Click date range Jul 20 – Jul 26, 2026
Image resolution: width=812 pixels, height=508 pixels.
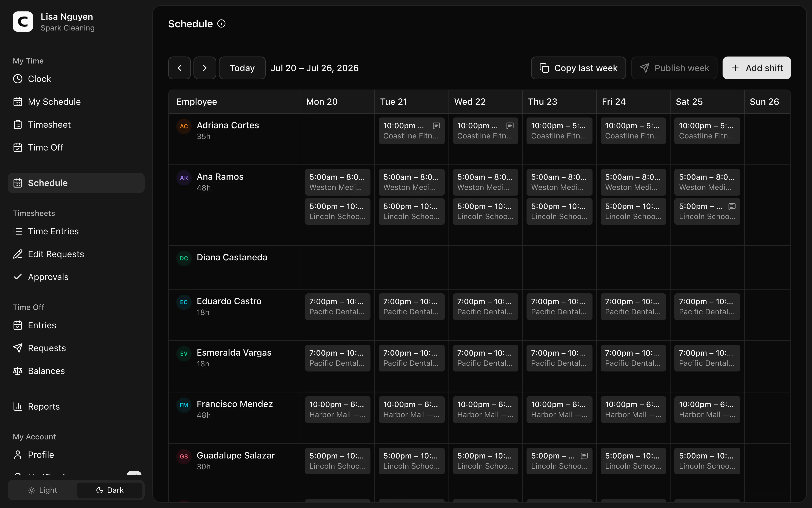point(314,68)
